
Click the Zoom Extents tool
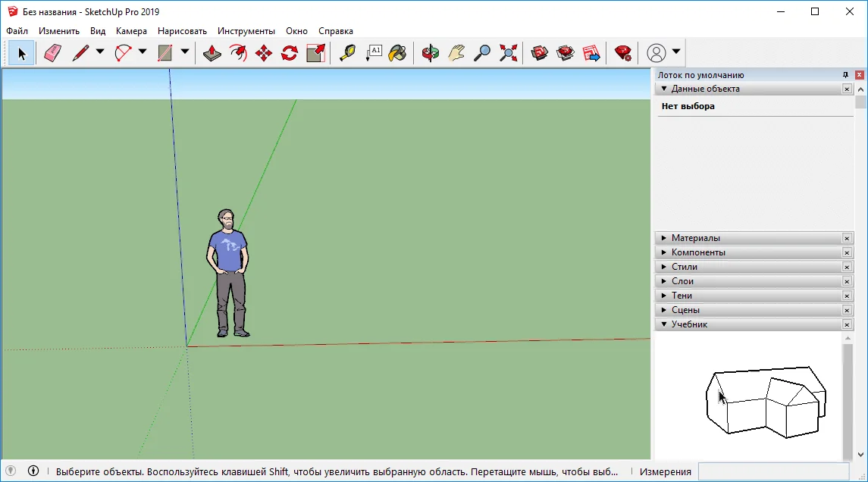pyautogui.click(x=508, y=53)
